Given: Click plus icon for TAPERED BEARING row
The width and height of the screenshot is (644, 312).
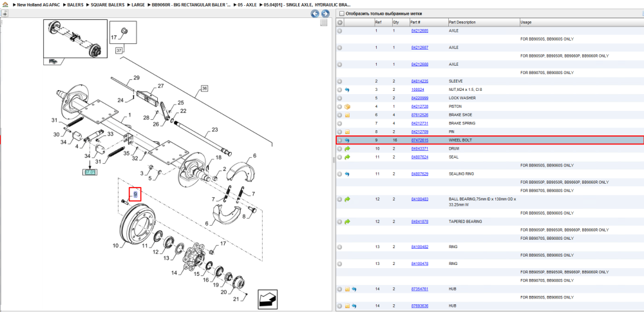Looking at the screenshot, I should 339,222.
